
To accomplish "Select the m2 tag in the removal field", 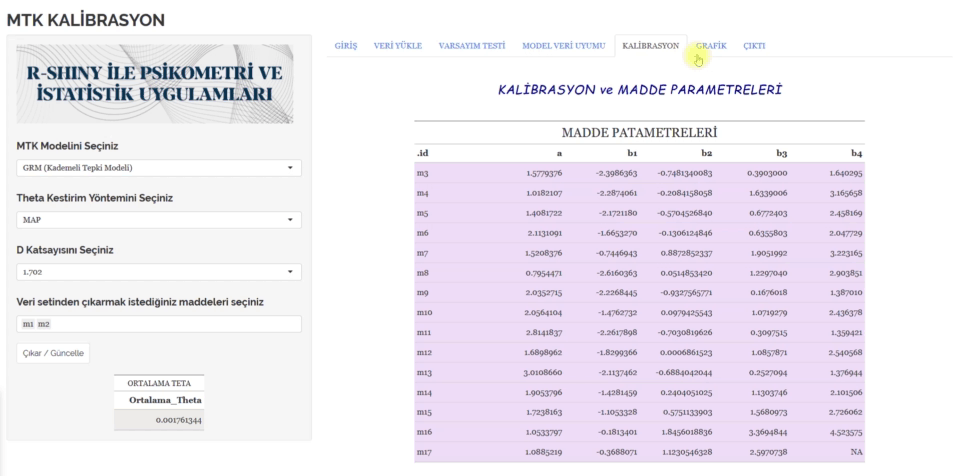I will pyautogui.click(x=43, y=324).
